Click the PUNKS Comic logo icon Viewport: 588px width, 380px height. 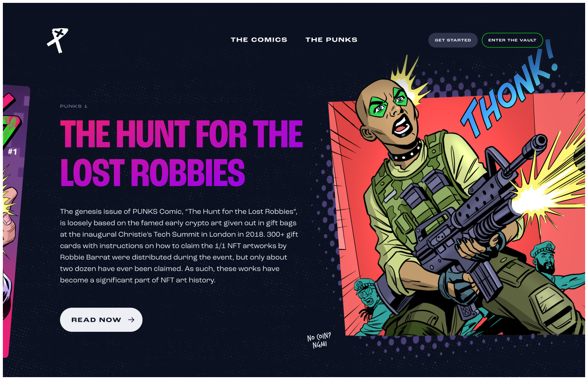click(x=58, y=40)
